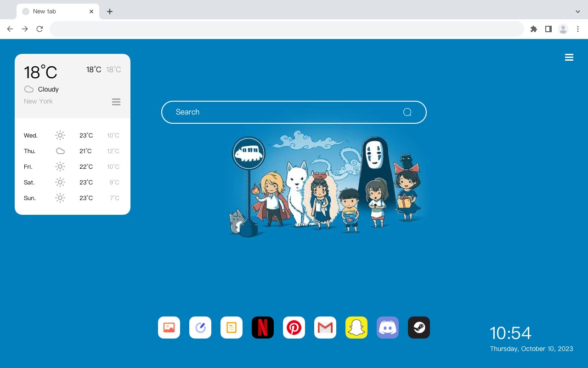Select the Thu. forecast row label

coord(30,151)
